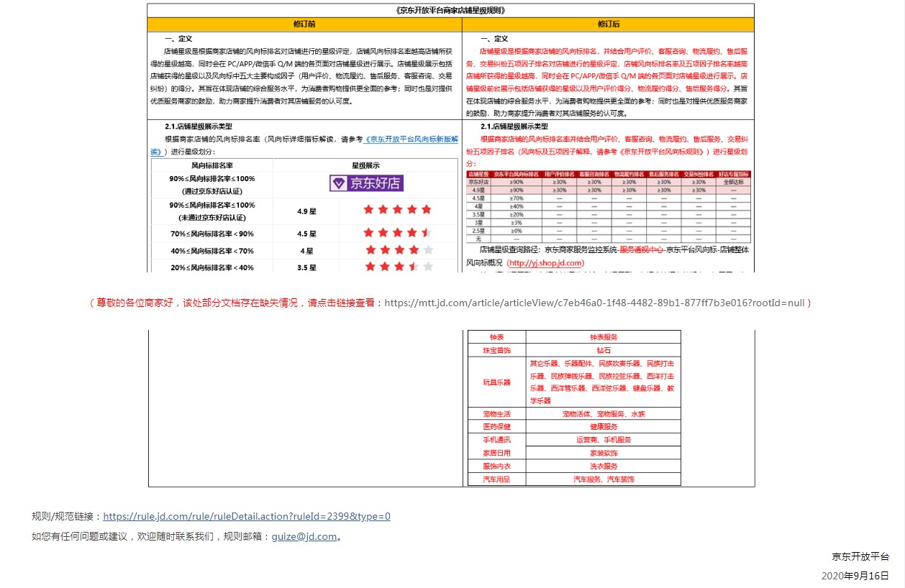The width and height of the screenshot is (905, 588).
Task: Click the 服饰内衣 category cell
Action: coord(497,466)
